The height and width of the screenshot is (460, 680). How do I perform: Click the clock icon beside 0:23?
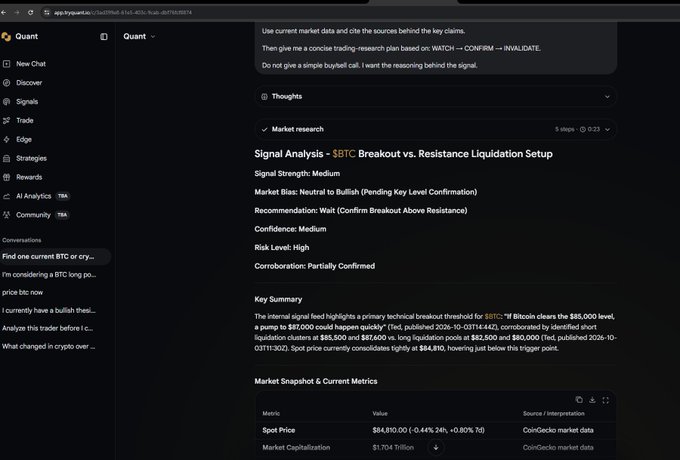(x=582, y=129)
